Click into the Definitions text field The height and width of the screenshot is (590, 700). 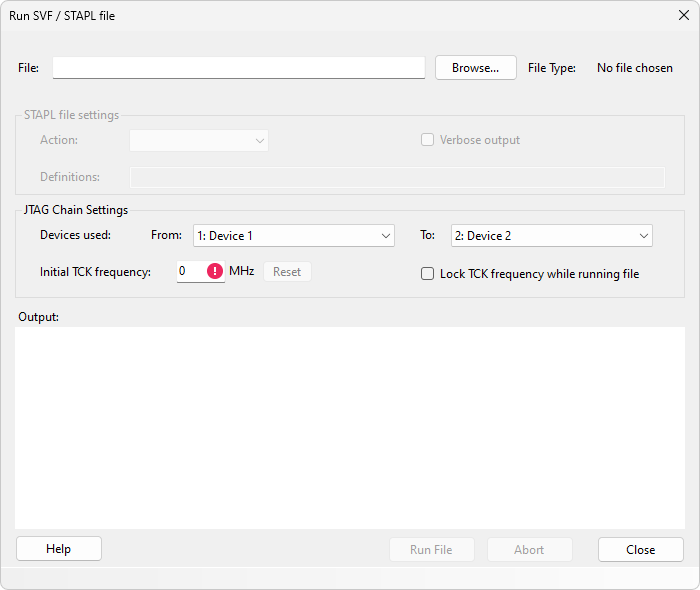click(397, 177)
